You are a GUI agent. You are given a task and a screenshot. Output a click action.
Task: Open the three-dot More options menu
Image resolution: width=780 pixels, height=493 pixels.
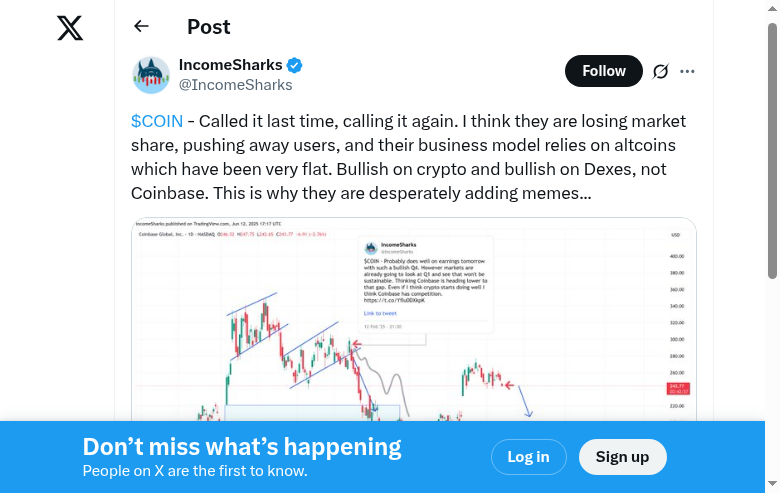click(687, 71)
